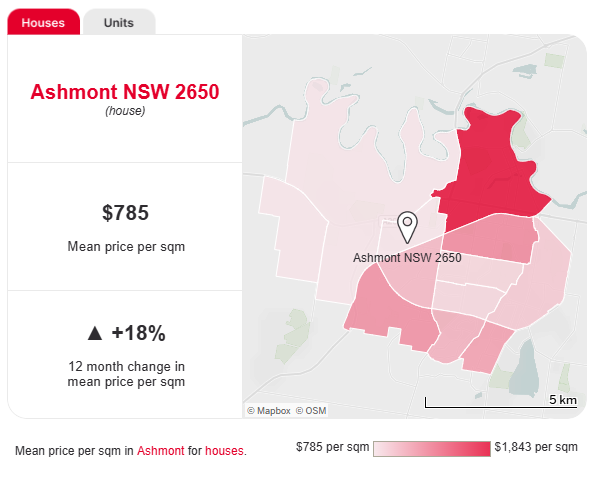Click the Ashmont link in caption
Screen dimensions: 598x479
[161, 451]
